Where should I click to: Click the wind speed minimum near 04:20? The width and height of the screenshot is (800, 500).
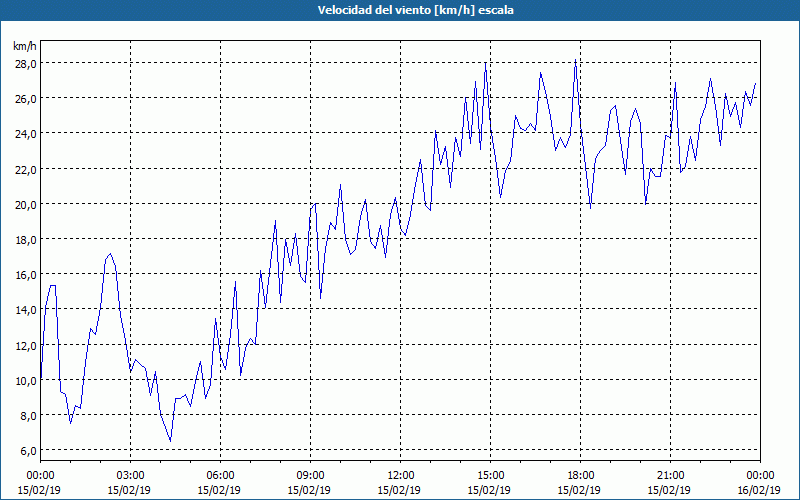coord(170,441)
